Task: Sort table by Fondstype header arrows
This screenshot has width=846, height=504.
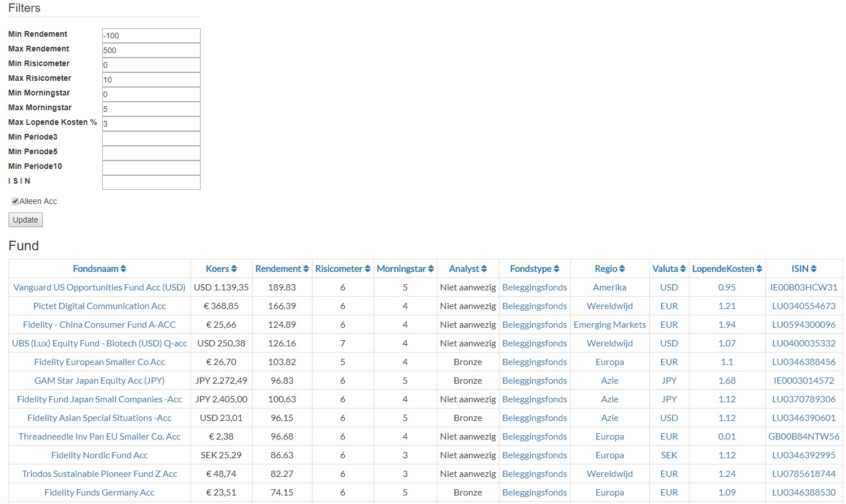Action: [556, 269]
